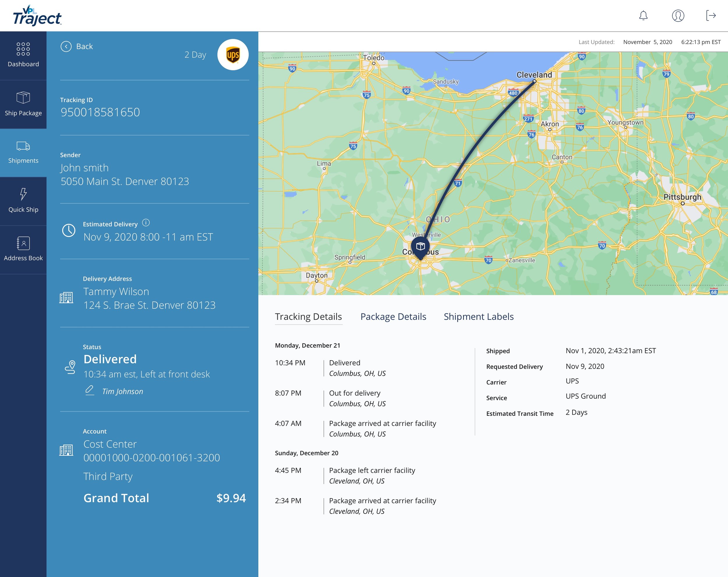
Task: Click the Delivered status location icon
Action: (70, 367)
